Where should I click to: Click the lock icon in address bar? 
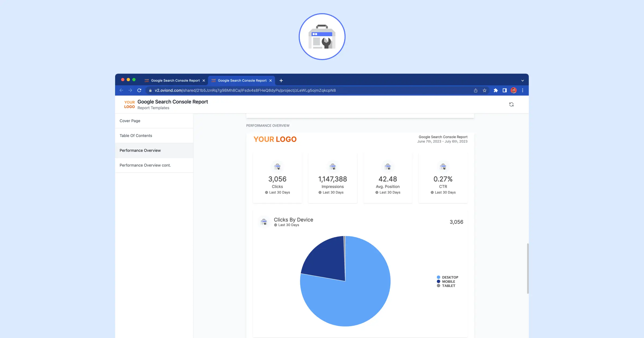point(150,90)
